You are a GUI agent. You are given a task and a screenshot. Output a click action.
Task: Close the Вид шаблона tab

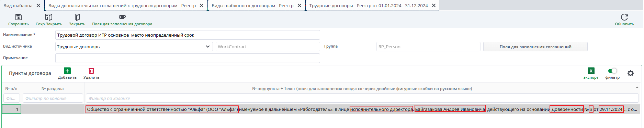pyautogui.click(x=38, y=5)
